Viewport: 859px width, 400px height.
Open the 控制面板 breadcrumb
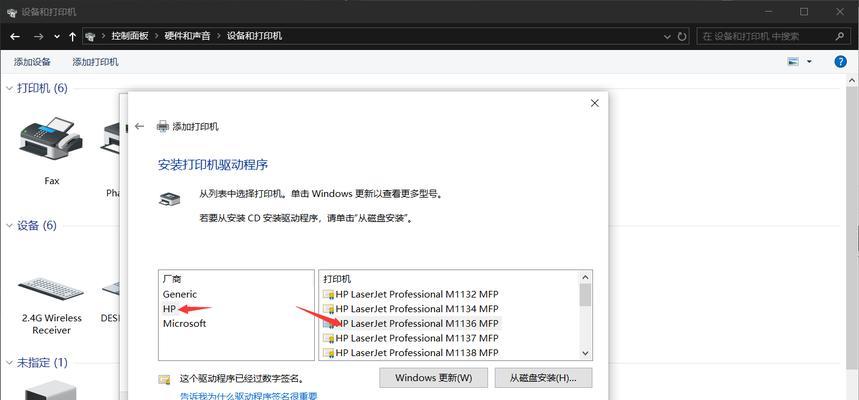[x=130, y=36]
